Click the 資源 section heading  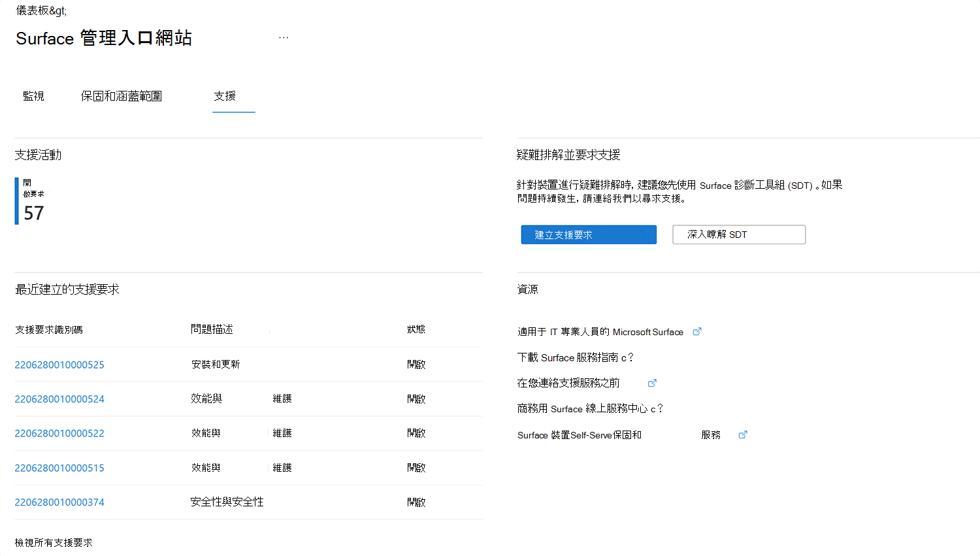point(527,289)
